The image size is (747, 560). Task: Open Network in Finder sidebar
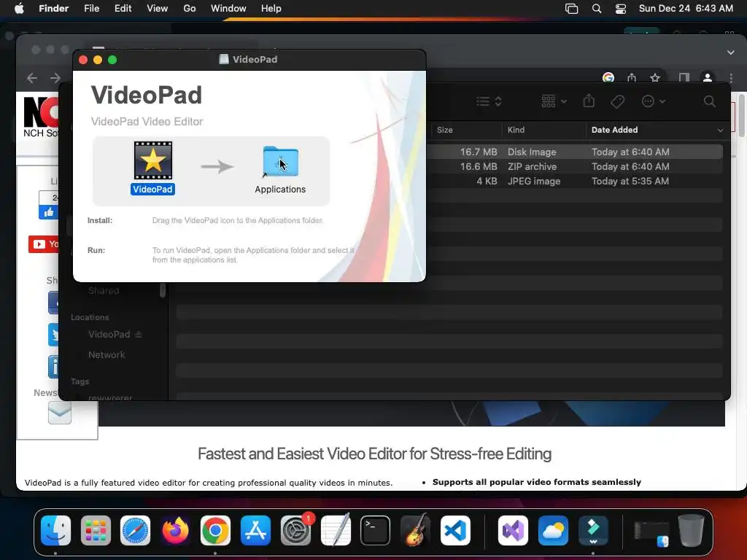pos(107,355)
